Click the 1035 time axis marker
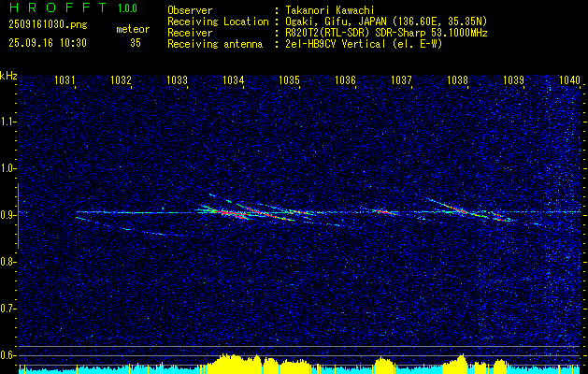 pyautogui.click(x=289, y=79)
